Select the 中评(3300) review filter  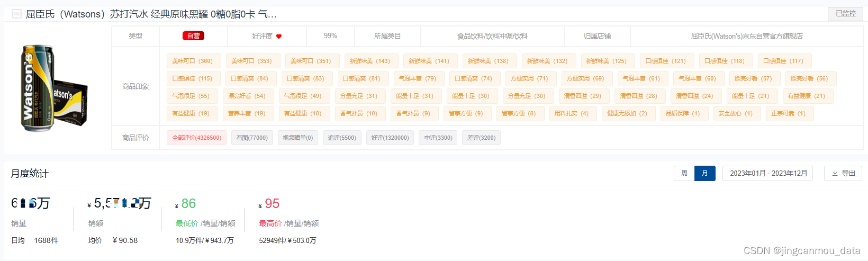point(438,138)
